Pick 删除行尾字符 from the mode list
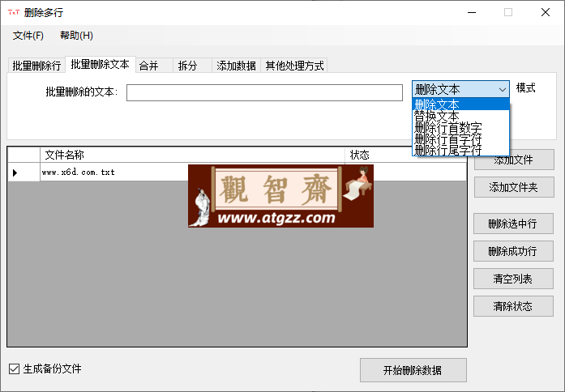The width and height of the screenshot is (565, 392). [460, 150]
